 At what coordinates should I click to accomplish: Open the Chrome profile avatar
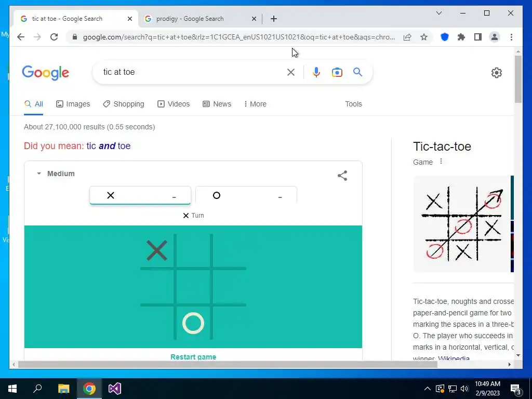(x=495, y=37)
